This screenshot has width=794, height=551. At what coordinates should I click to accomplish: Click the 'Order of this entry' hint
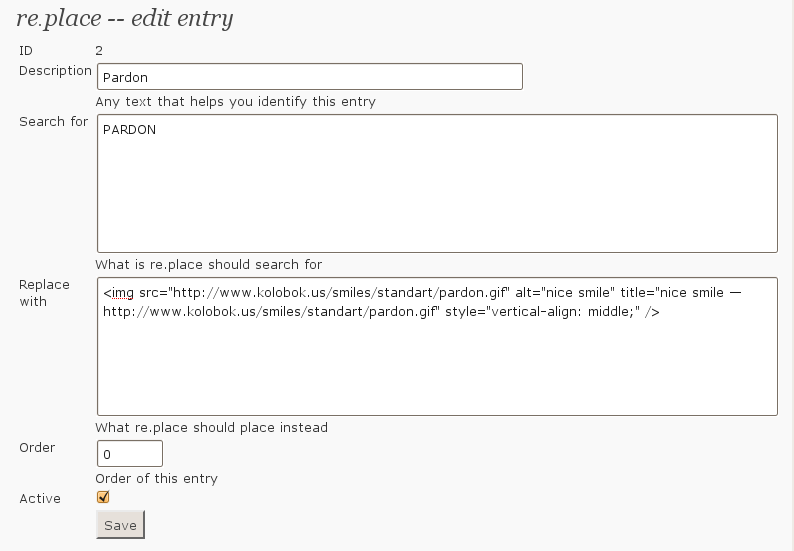(x=156, y=479)
